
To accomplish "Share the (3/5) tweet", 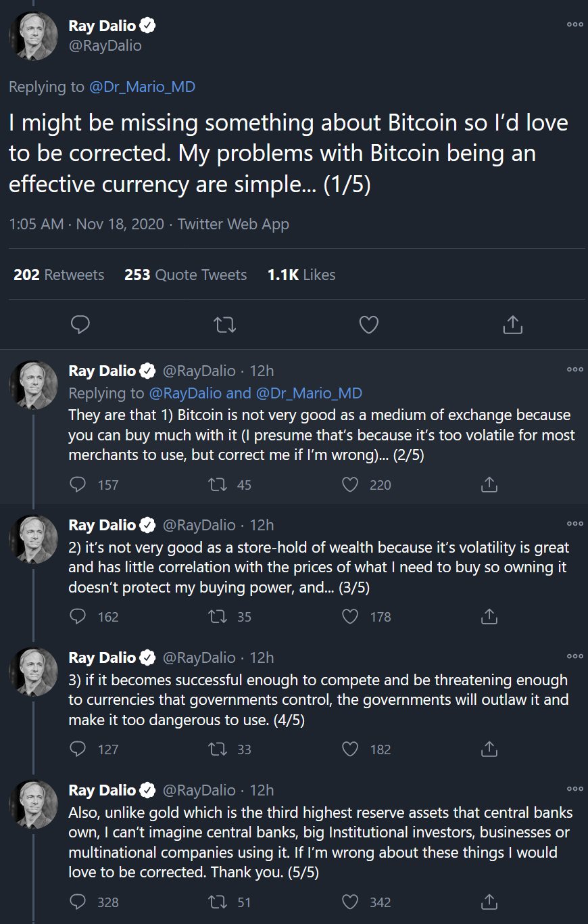I will point(489,616).
